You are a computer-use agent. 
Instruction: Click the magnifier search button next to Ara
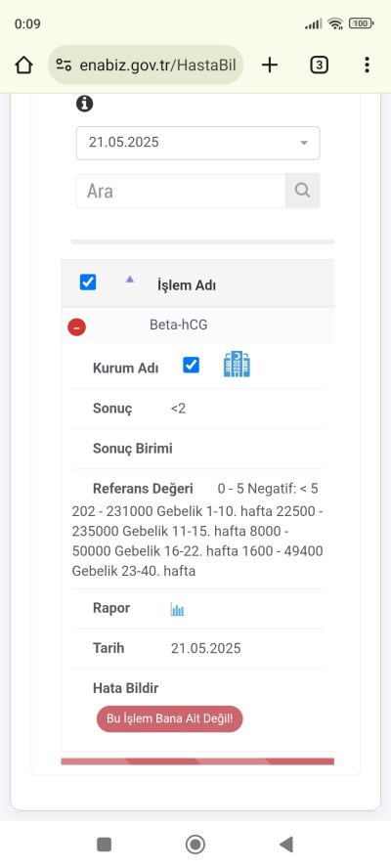point(302,191)
